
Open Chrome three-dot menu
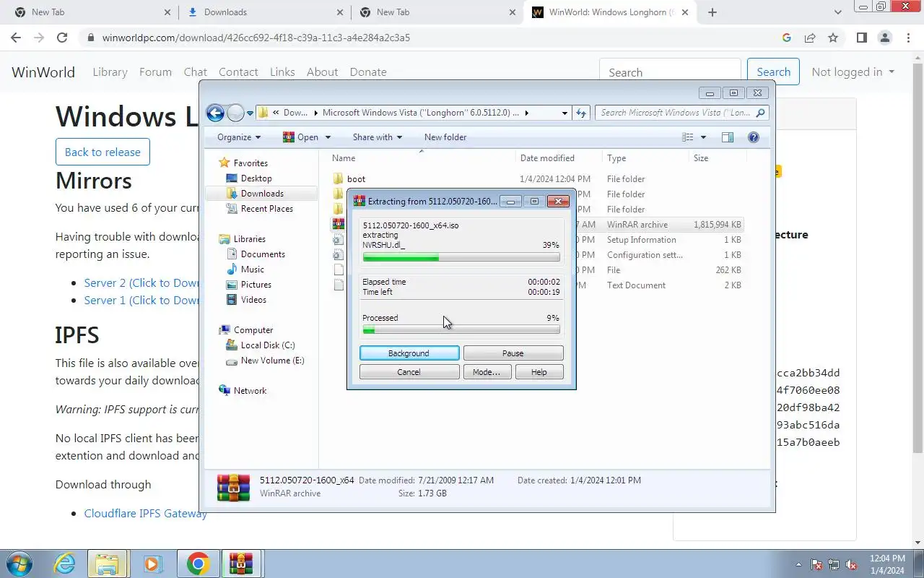[x=908, y=38]
